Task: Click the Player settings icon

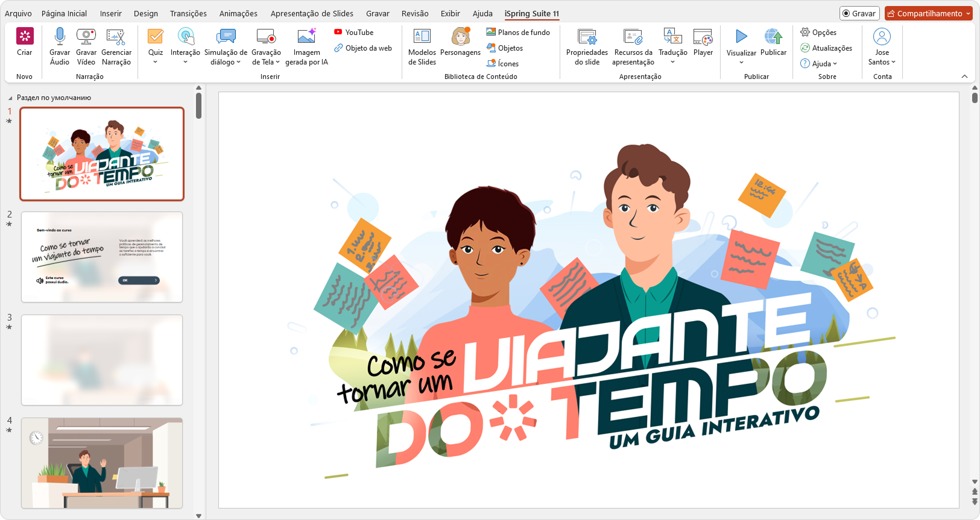Action: 703,37
